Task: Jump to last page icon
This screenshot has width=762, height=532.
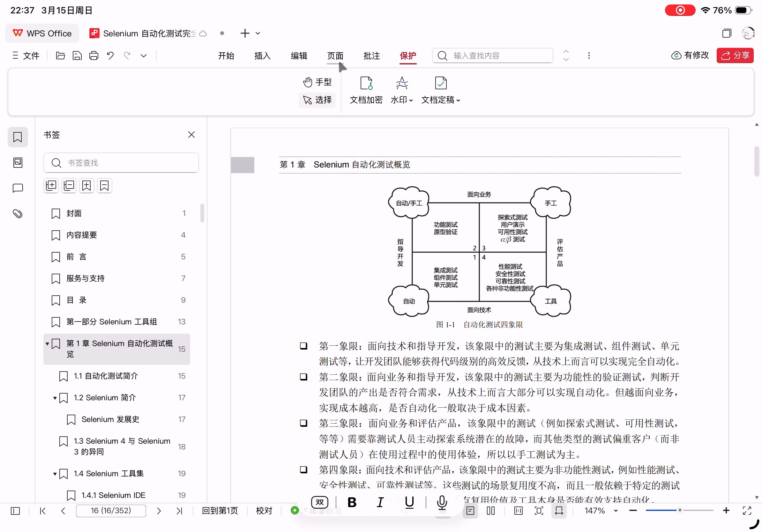Action: (x=179, y=511)
